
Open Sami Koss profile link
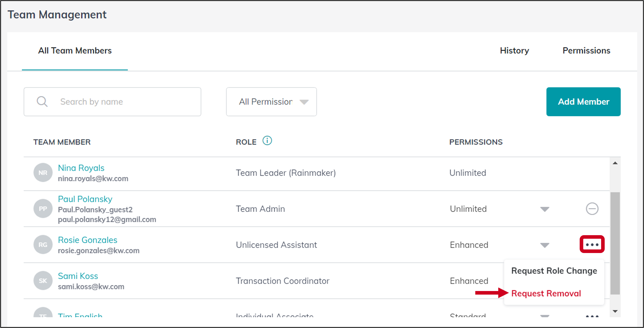point(78,276)
